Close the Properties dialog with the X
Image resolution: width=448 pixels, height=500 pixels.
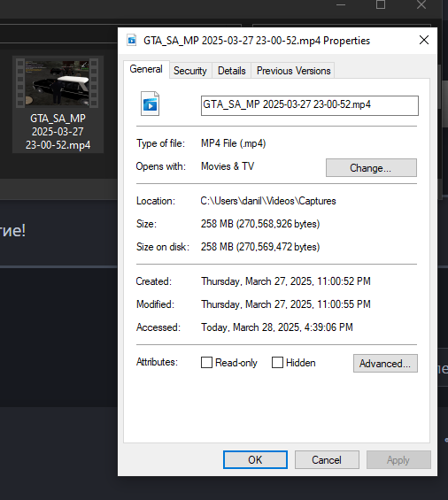(424, 40)
